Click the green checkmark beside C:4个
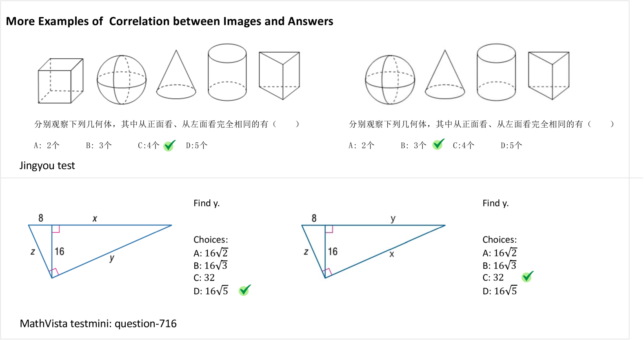 tap(169, 146)
